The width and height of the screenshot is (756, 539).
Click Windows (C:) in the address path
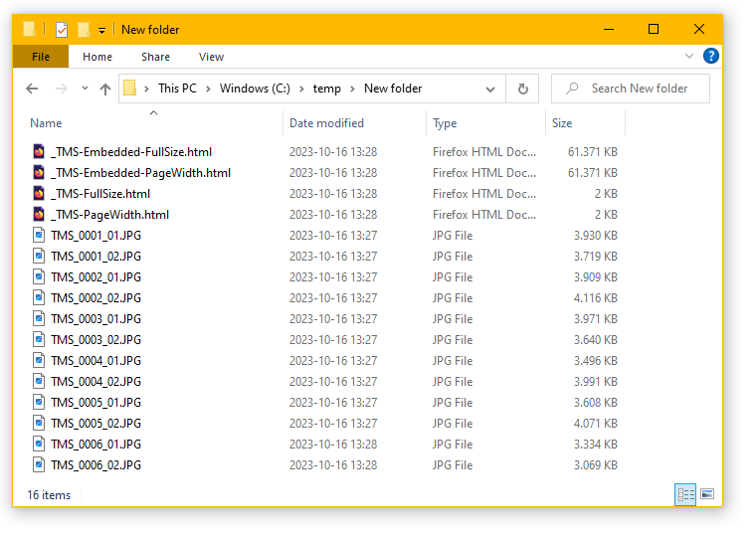255,89
